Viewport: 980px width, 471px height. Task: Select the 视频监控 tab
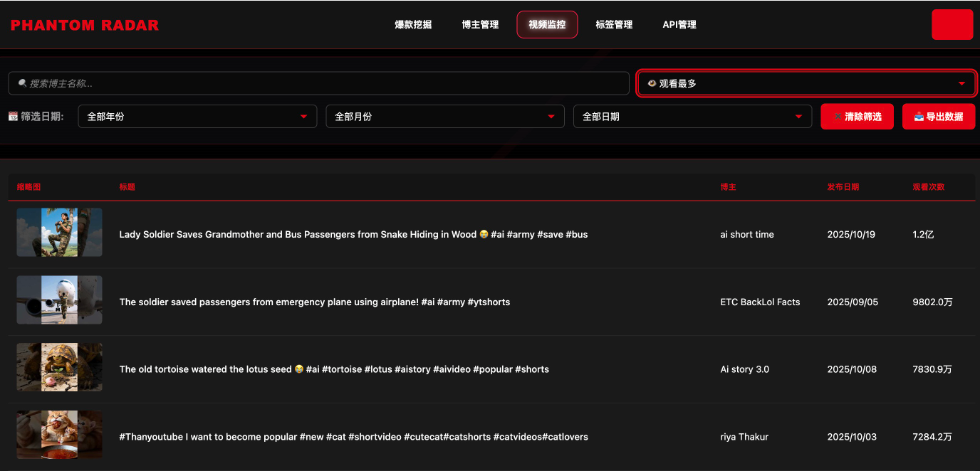tap(547, 24)
